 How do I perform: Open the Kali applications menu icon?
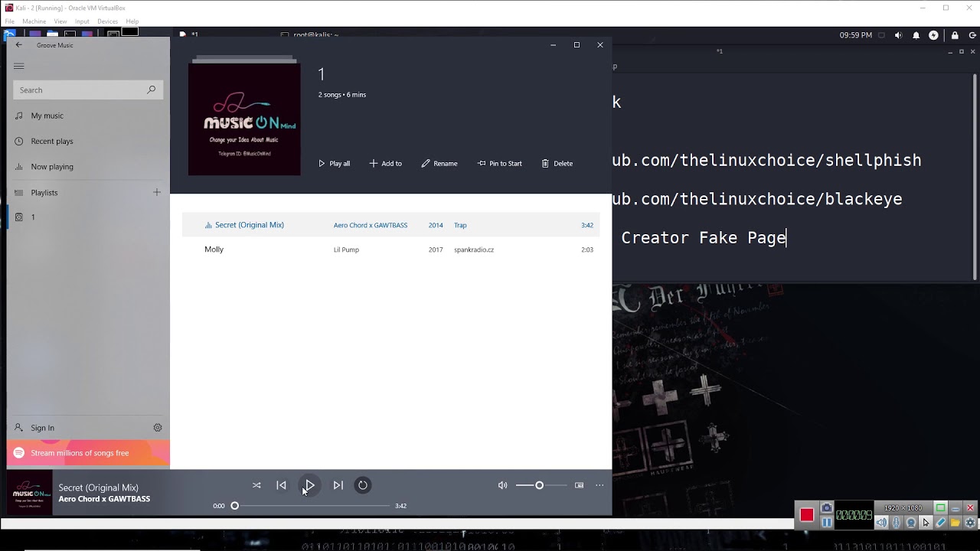tap(10, 34)
